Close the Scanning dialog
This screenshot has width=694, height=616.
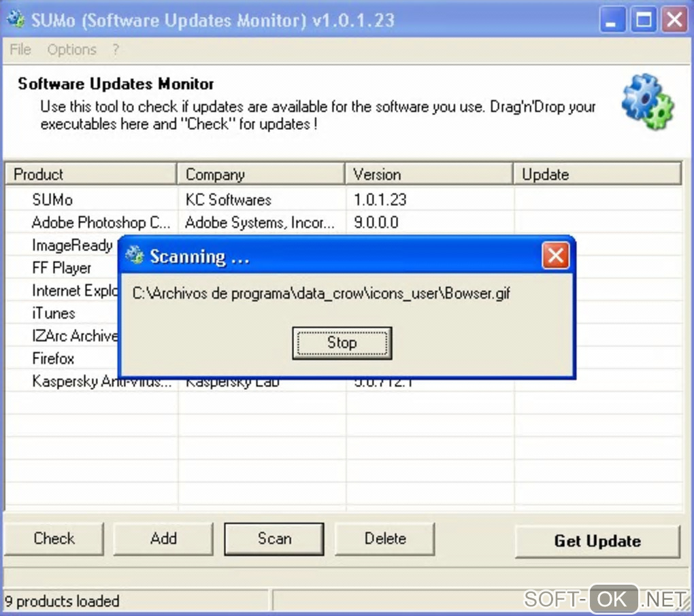[x=555, y=255]
